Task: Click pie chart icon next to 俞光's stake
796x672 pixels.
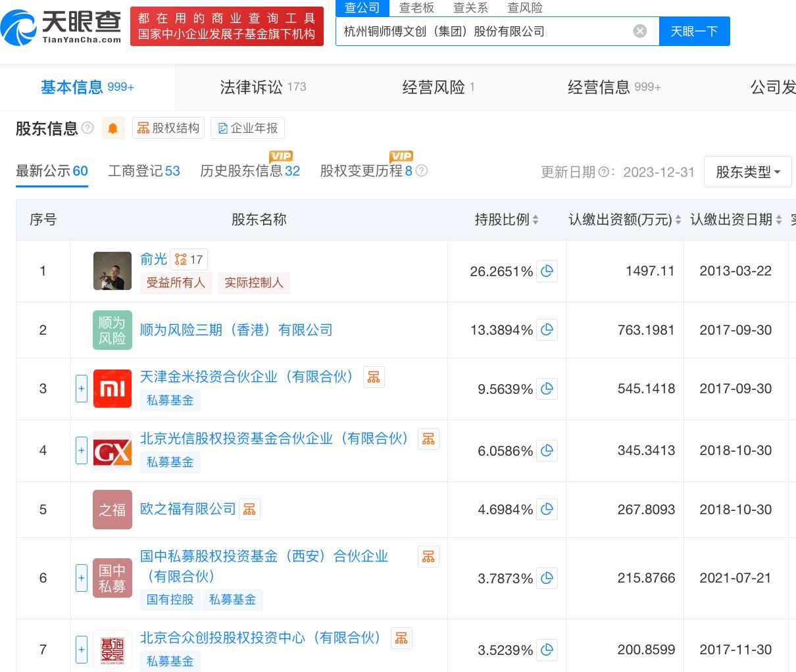Action: click(547, 271)
